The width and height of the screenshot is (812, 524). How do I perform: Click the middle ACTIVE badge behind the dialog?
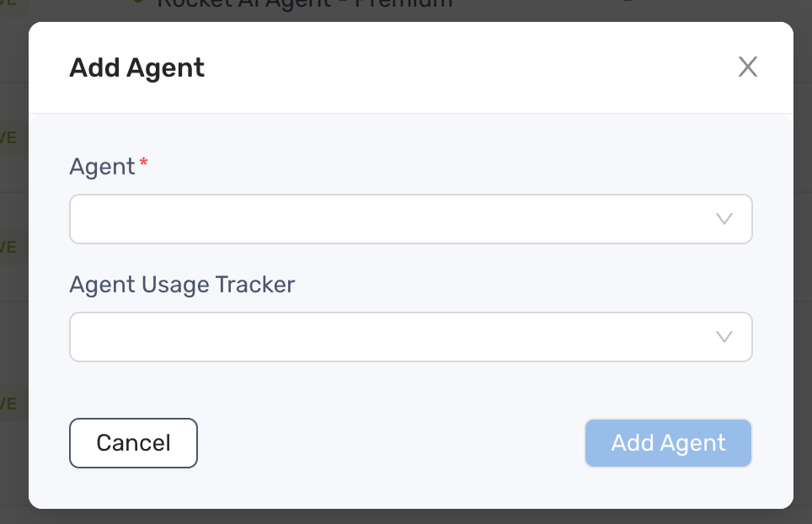coord(8,247)
